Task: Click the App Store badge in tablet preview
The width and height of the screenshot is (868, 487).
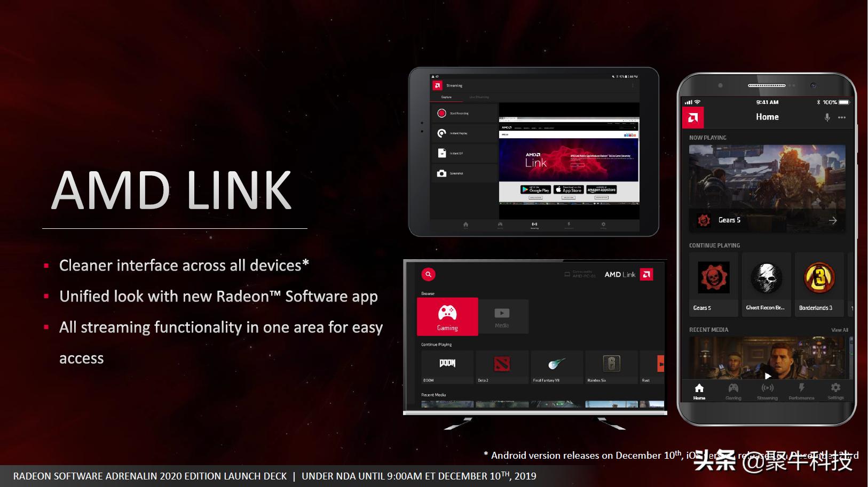Action: pyautogui.click(x=569, y=189)
